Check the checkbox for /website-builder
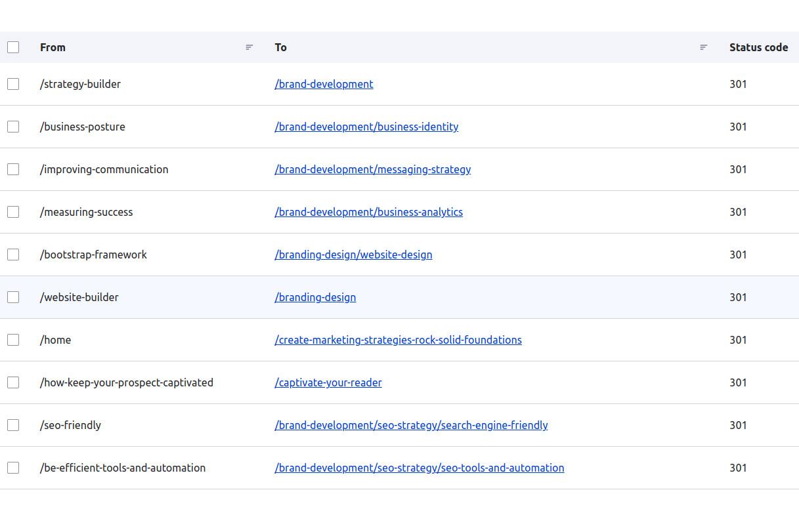Viewport: 799px width, 532px height. [13, 297]
